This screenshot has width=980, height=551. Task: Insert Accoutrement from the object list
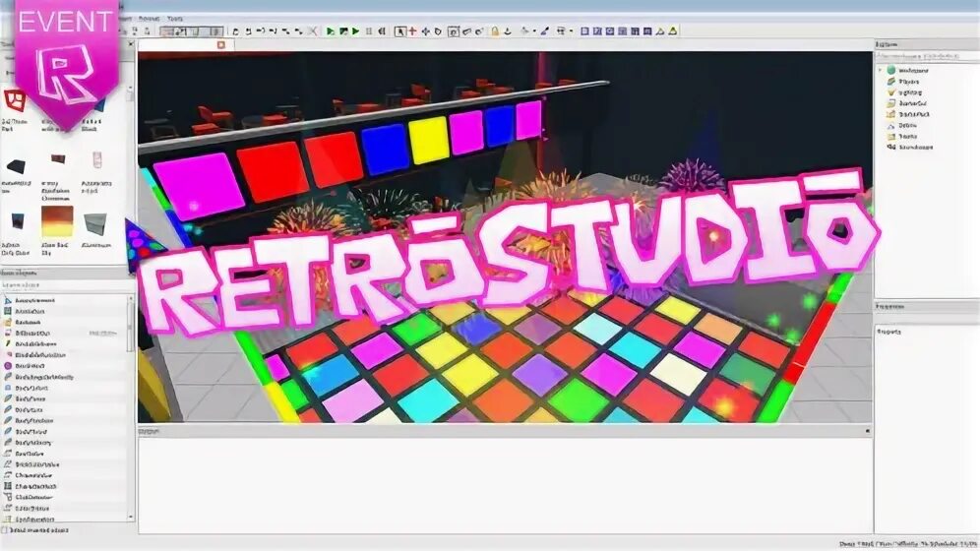click(x=34, y=300)
